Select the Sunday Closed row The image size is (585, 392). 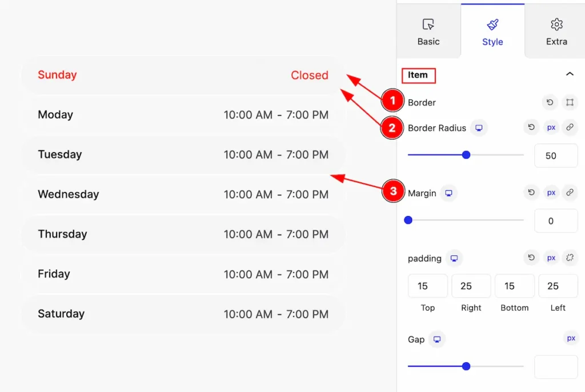(x=183, y=75)
